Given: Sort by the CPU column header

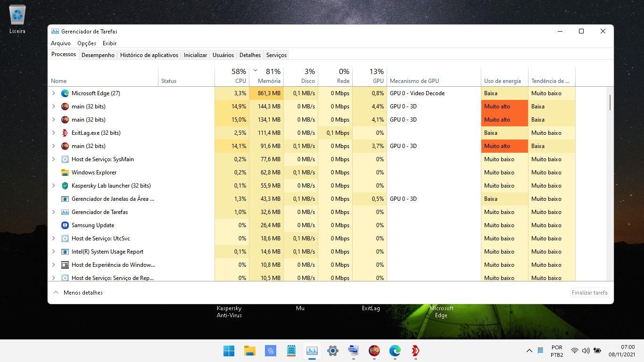Looking at the screenshot, I should pyautogui.click(x=232, y=76).
